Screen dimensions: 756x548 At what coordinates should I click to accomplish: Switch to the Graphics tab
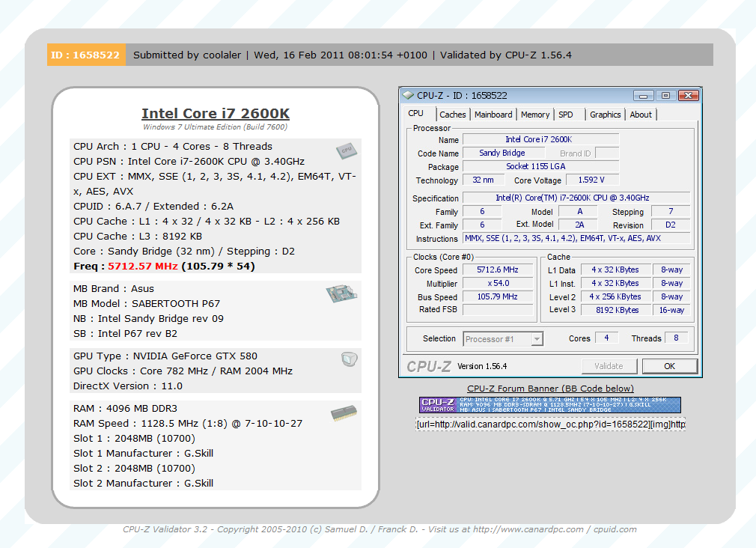click(605, 115)
